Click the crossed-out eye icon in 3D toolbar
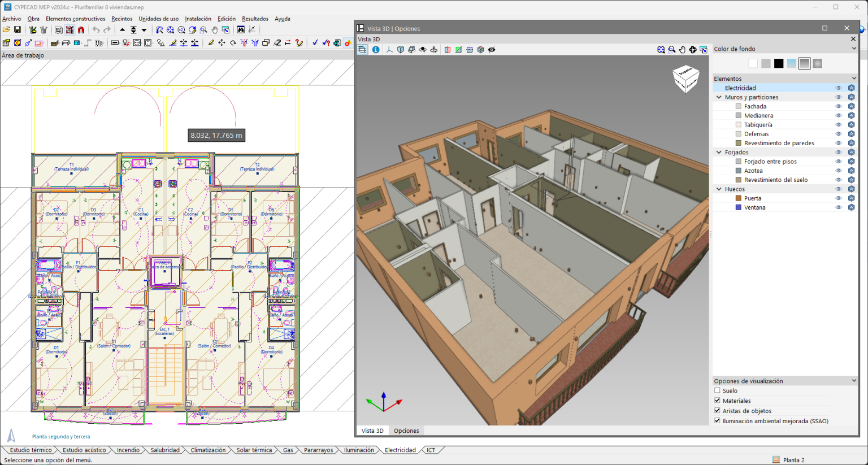Viewport: 868px width, 465px height. (x=492, y=50)
